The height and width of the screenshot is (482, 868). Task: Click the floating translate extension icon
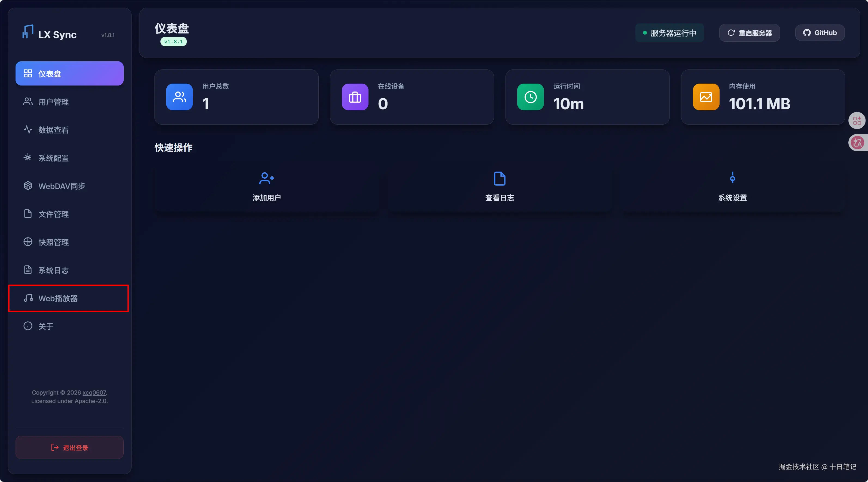pos(858,143)
